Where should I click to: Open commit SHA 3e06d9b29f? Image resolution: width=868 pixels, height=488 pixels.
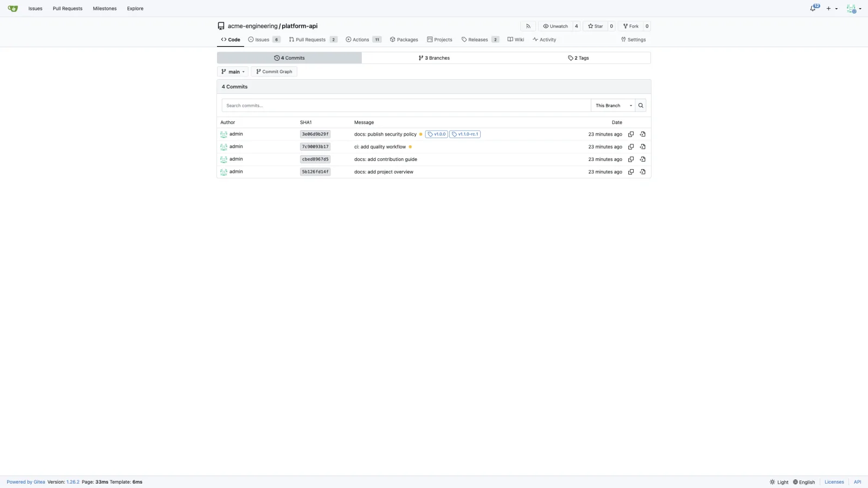point(315,134)
